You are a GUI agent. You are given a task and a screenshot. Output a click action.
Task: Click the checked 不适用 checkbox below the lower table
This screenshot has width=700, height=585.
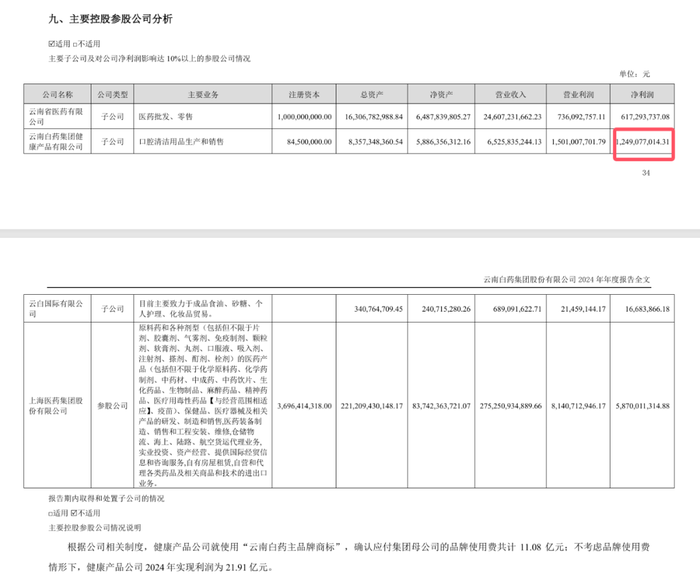tap(74, 513)
